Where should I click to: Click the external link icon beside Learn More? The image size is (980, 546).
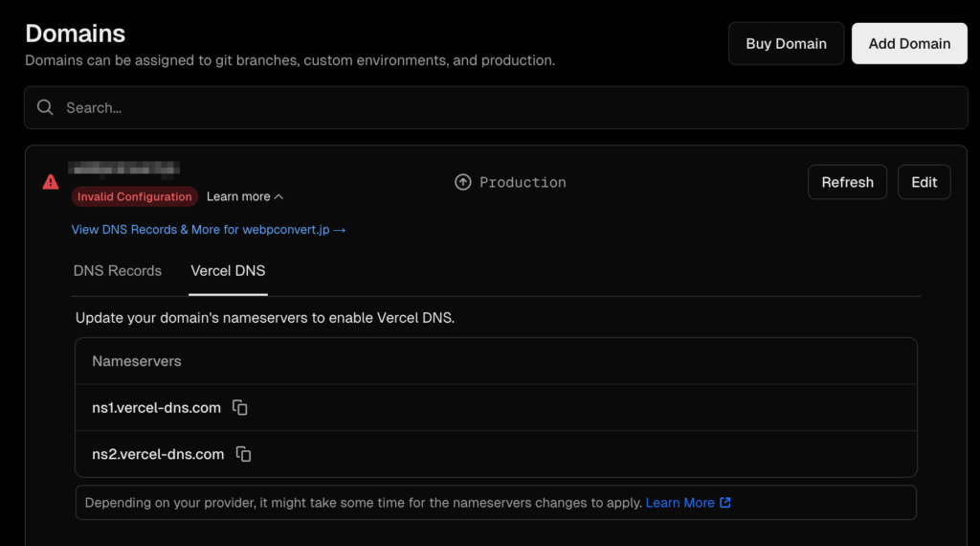(x=725, y=503)
